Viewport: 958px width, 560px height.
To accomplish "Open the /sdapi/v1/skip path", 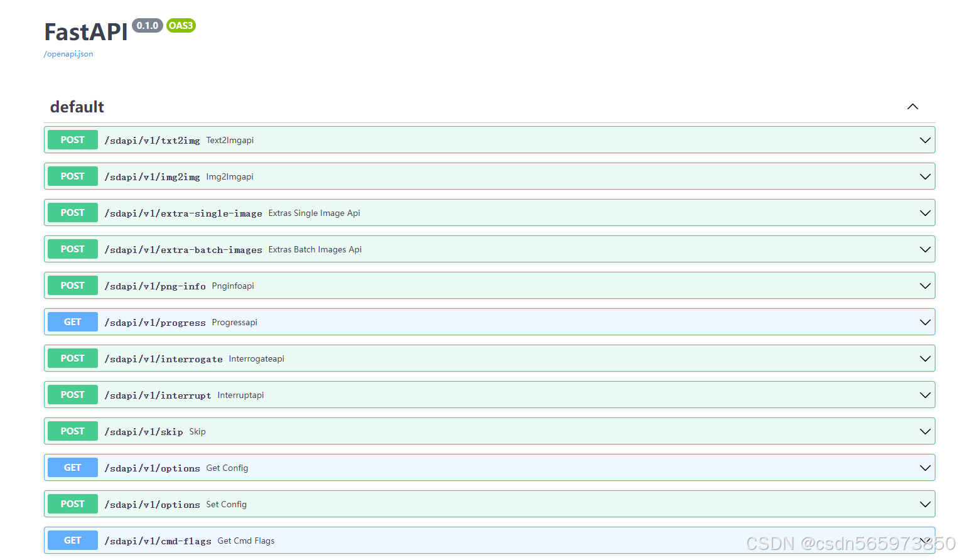I will pyautogui.click(x=144, y=432).
